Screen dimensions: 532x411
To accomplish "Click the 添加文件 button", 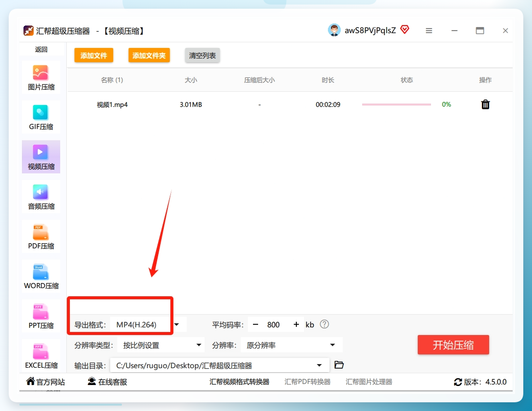I will (x=94, y=55).
